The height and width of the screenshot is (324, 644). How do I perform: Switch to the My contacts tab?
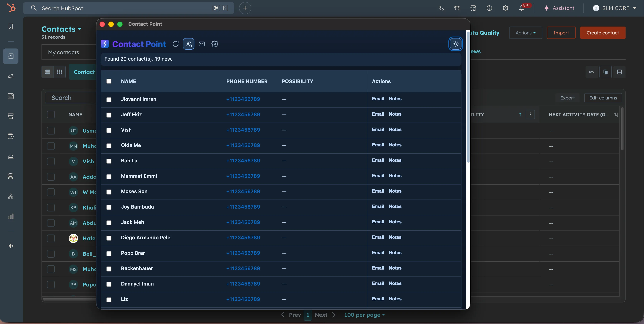point(64,52)
